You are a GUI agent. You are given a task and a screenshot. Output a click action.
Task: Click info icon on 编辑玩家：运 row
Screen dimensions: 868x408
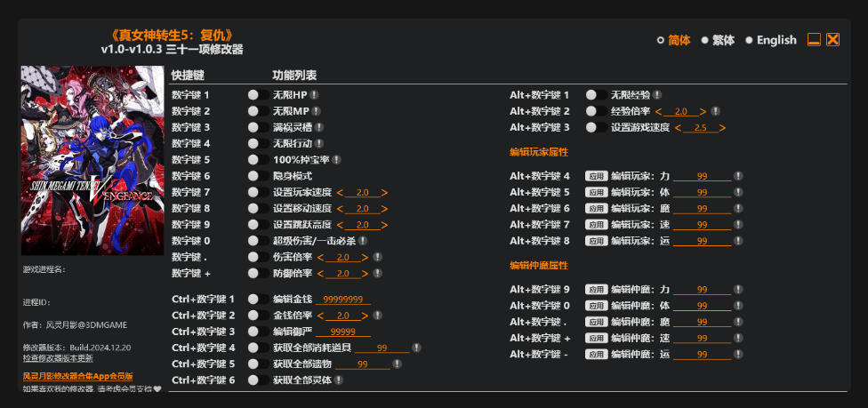point(738,241)
